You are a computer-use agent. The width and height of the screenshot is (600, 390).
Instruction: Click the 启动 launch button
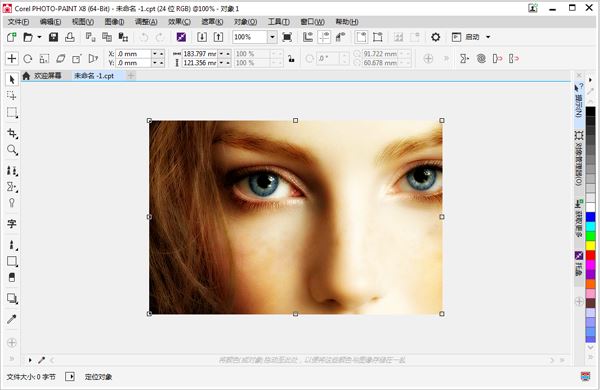466,37
